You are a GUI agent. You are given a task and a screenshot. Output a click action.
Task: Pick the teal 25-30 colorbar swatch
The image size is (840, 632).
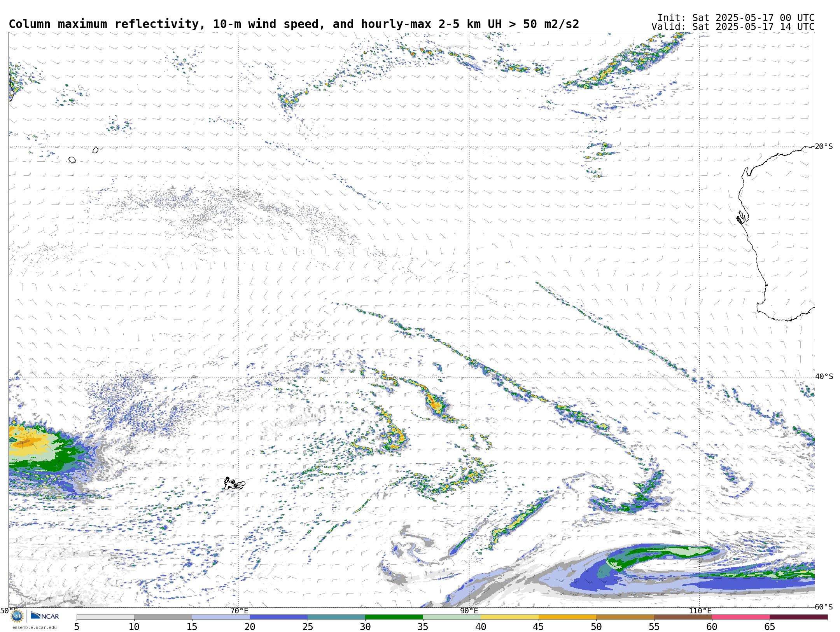click(x=336, y=617)
